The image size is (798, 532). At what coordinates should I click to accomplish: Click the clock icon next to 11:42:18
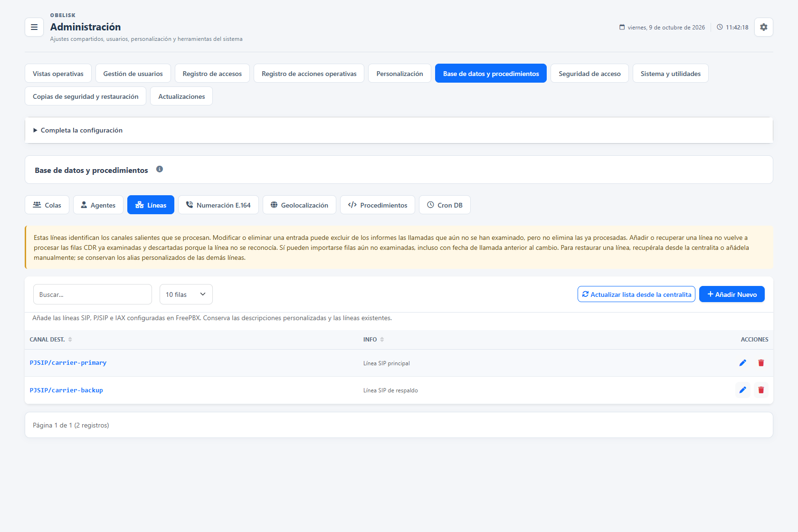click(x=720, y=27)
